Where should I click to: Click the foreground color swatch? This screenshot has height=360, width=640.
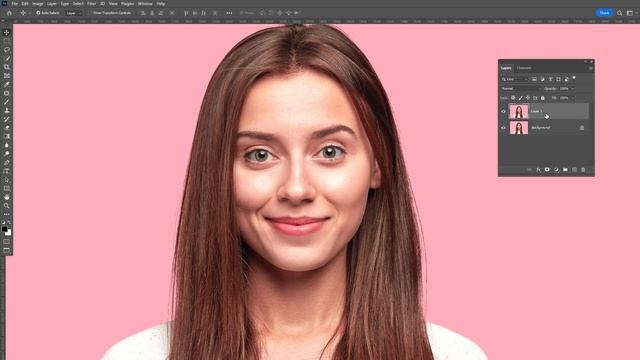click(4, 229)
